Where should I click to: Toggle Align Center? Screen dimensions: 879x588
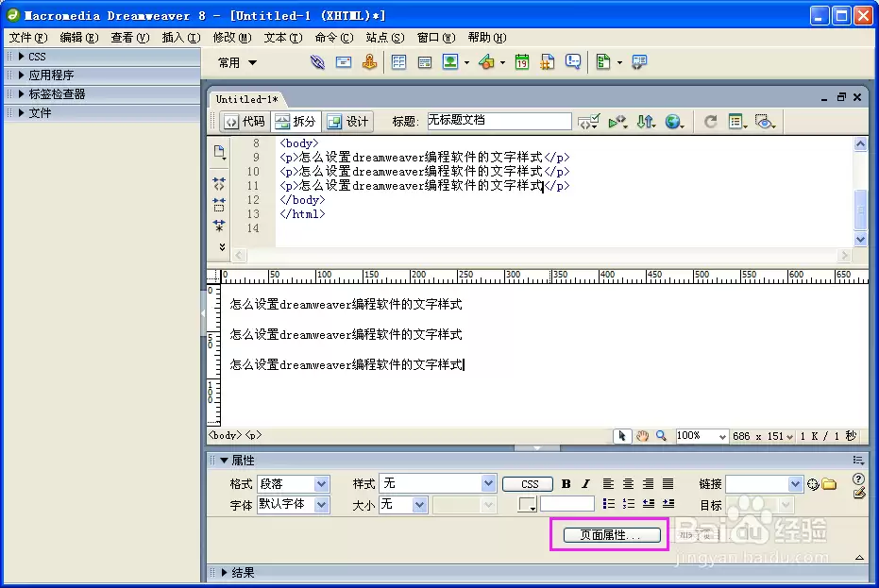628,484
